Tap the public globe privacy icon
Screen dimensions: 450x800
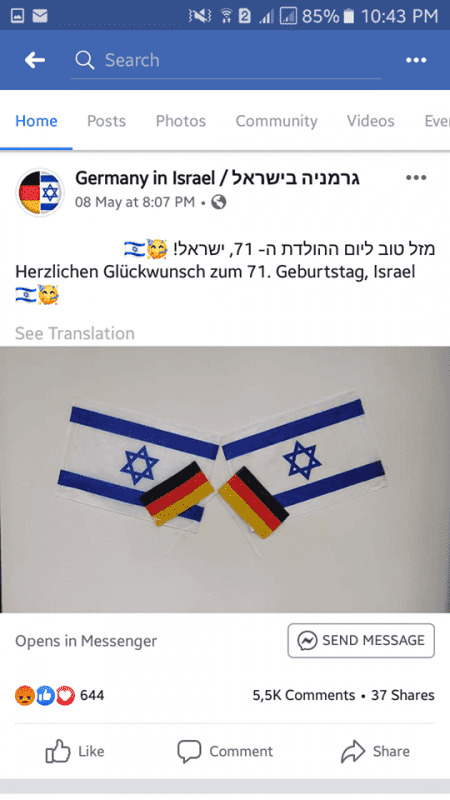tap(219, 203)
